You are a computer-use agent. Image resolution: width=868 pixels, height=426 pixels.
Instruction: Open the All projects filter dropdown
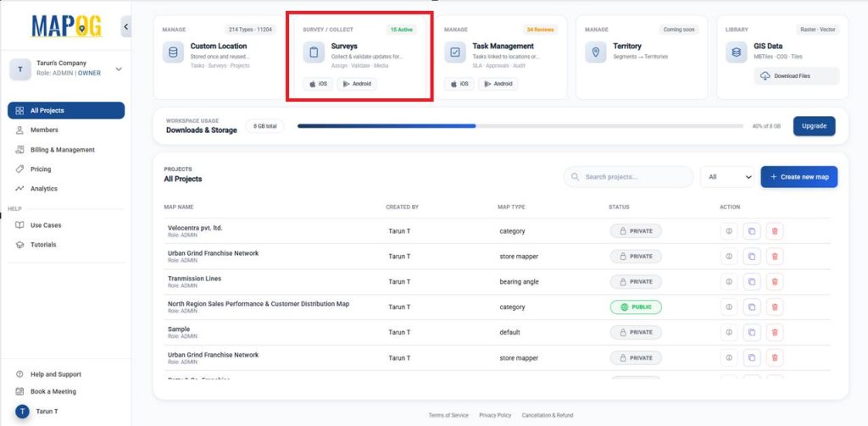tap(727, 177)
